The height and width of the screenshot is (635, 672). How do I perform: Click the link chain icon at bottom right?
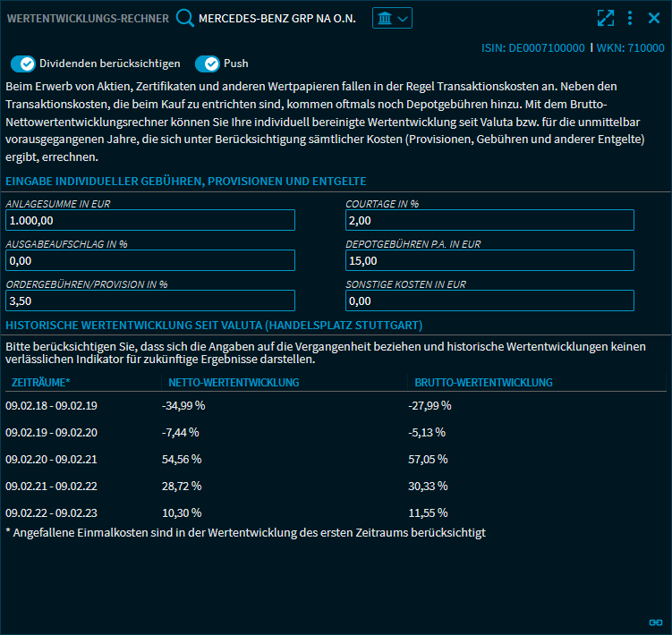(x=655, y=622)
